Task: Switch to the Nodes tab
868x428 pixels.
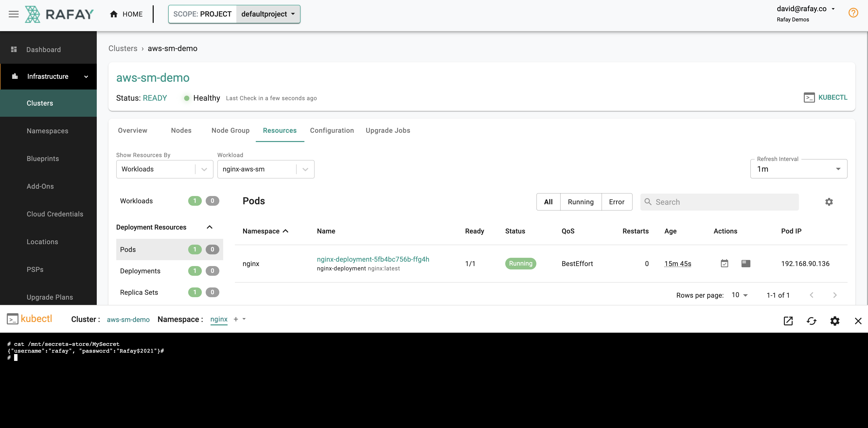Action: pyautogui.click(x=181, y=130)
